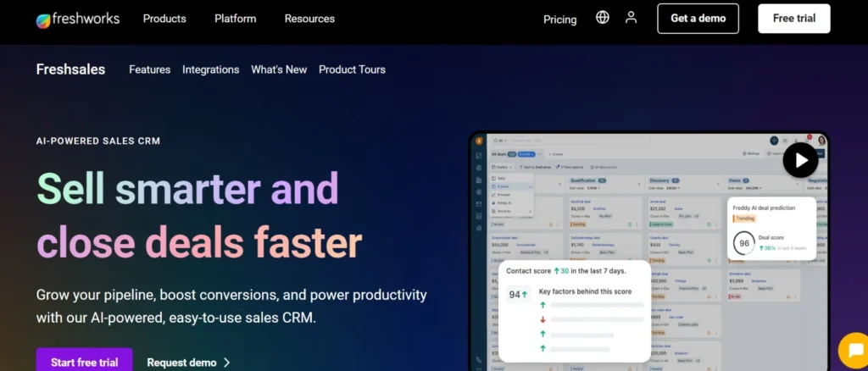868x371 pixels.
Task: Click the contact score 94 badge
Action: pos(517,295)
